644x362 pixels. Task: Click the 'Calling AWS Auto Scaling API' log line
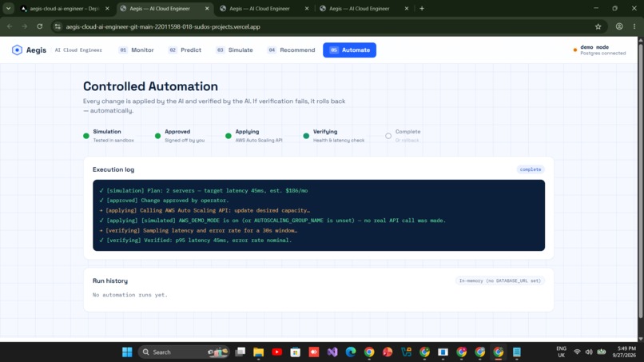[205, 210]
